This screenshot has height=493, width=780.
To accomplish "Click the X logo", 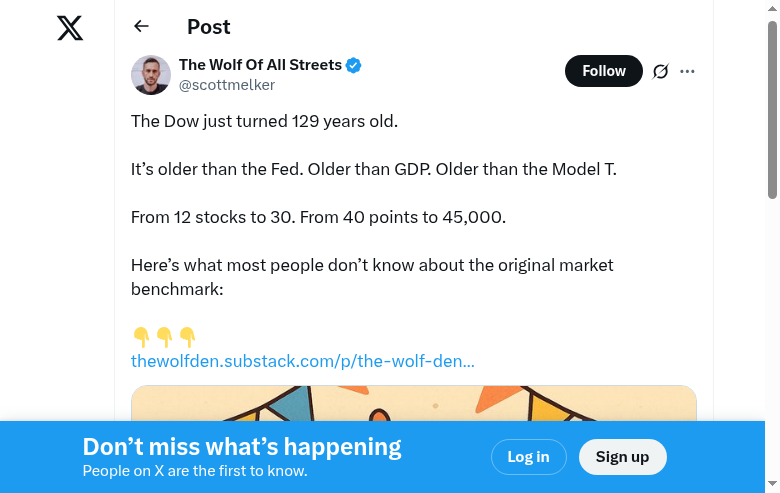I will click(x=70, y=27).
